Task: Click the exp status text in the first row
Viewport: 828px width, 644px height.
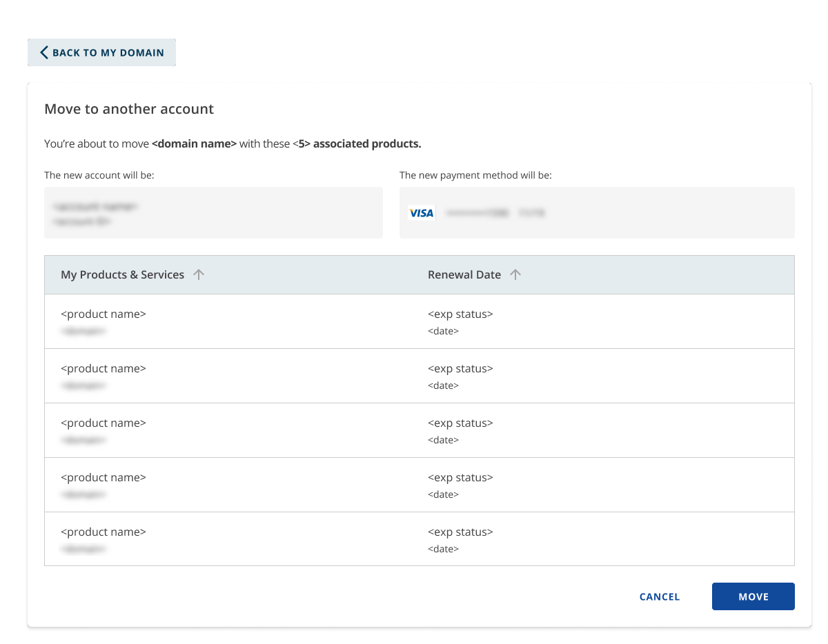Action: [x=460, y=314]
